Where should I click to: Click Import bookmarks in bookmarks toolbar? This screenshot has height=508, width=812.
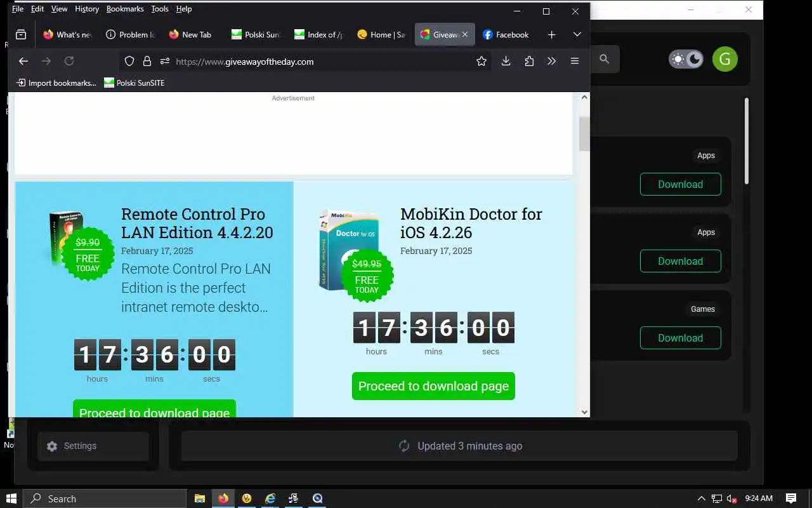coord(56,83)
